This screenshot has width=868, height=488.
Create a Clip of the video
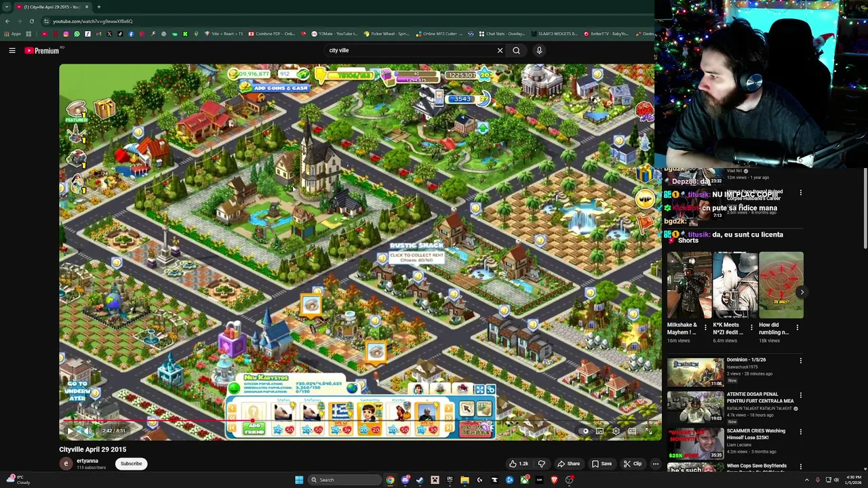point(632,464)
